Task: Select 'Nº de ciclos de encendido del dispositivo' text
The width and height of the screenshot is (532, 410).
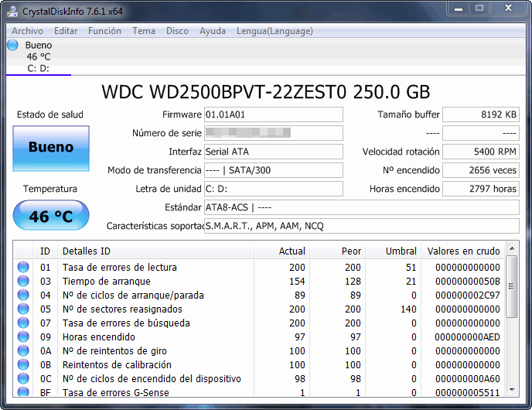Action: coord(152,379)
